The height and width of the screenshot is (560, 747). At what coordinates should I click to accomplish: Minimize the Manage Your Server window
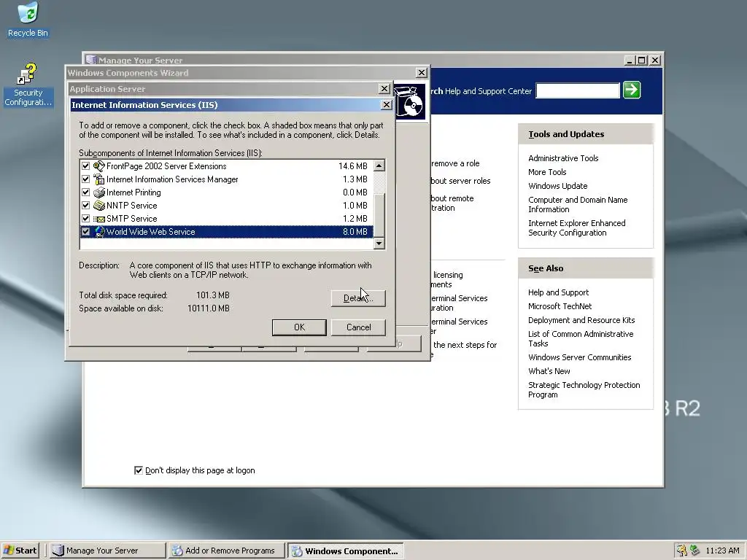630,61
